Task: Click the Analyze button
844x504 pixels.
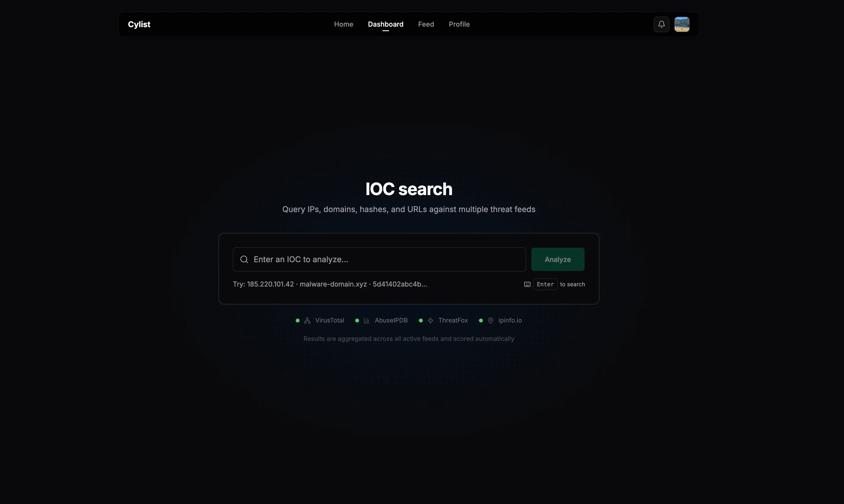Action: point(558,259)
